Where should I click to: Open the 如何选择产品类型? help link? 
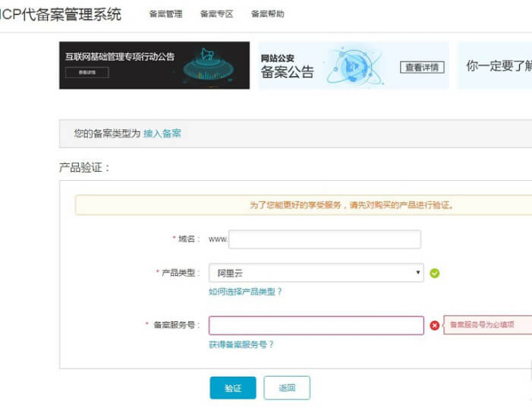[245, 292]
